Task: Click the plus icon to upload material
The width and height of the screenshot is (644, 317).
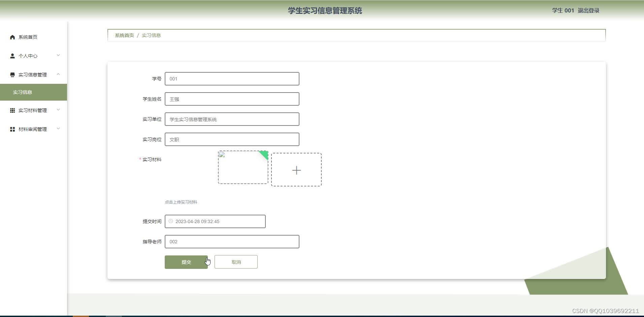Action: coord(296,170)
